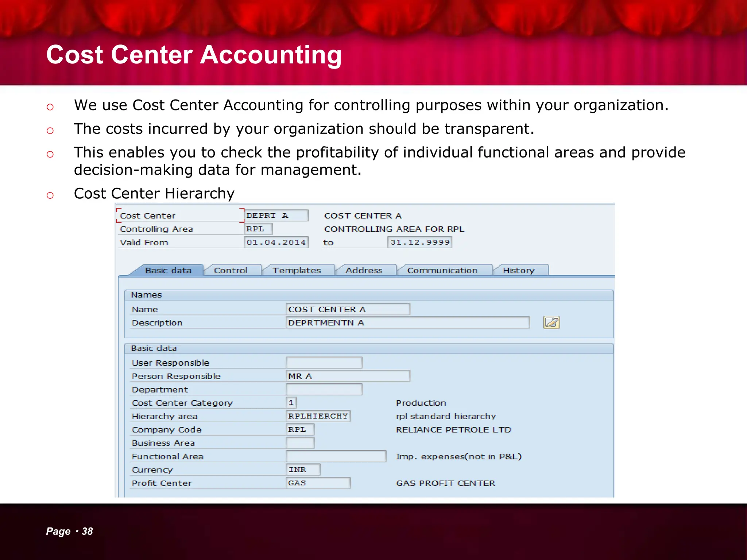This screenshot has height=560, width=747.
Task: Click the text GAS PROFIT CENTER
Action: [446, 483]
